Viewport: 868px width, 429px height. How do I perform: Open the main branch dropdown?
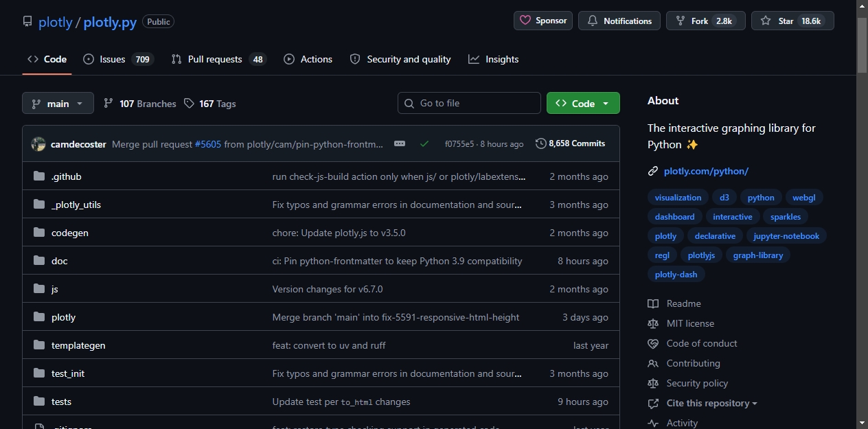point(58,103)
